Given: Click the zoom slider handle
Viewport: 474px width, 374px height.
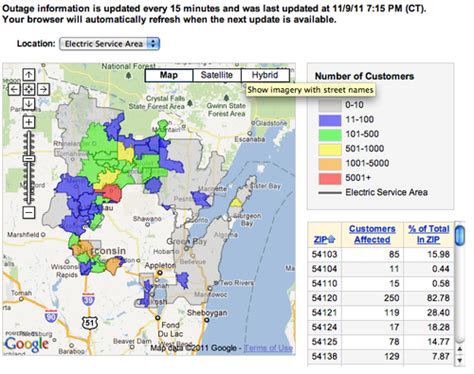Looking at the screenshot, I should [29, 159].
